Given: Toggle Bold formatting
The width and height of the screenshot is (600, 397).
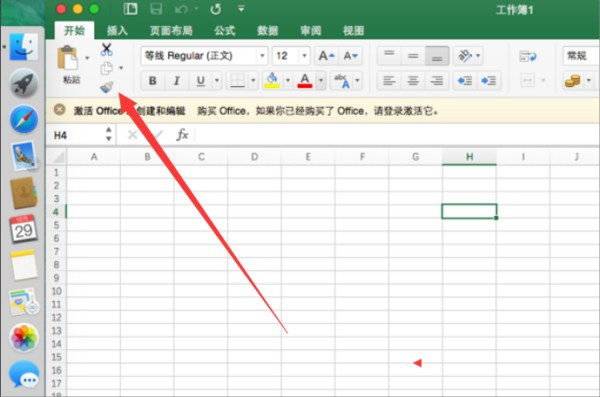Looking at the screenshot, I should 152,81.
